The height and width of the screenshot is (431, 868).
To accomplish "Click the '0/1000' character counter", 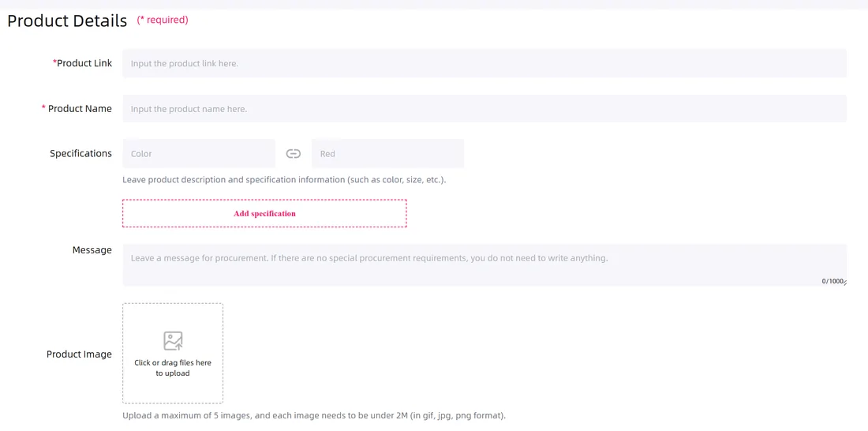I will (832, 281).
